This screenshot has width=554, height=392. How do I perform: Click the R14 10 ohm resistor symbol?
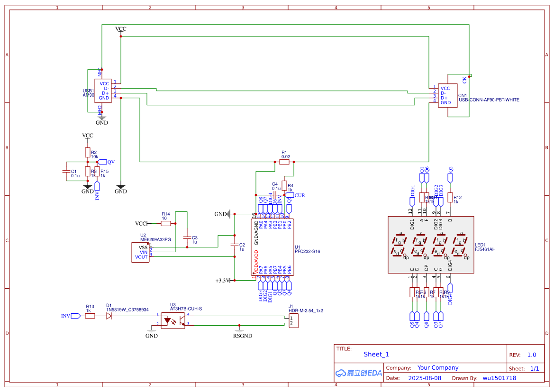(166, 223)
